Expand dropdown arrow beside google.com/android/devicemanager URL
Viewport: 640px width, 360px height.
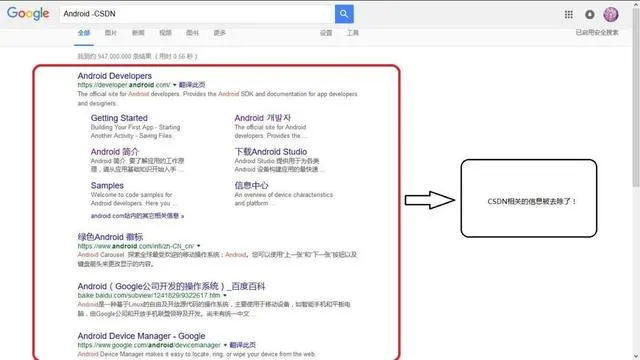[x=225, y=345]
